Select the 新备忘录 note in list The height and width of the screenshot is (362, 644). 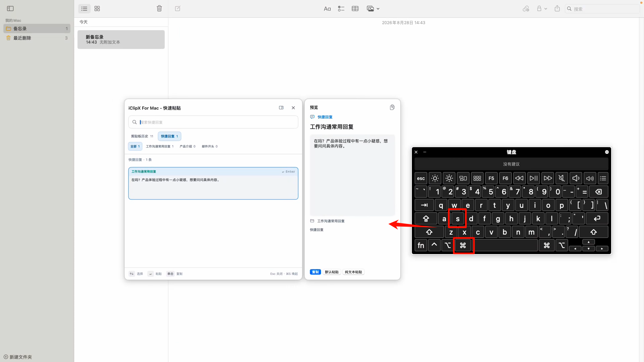point(121,40)
